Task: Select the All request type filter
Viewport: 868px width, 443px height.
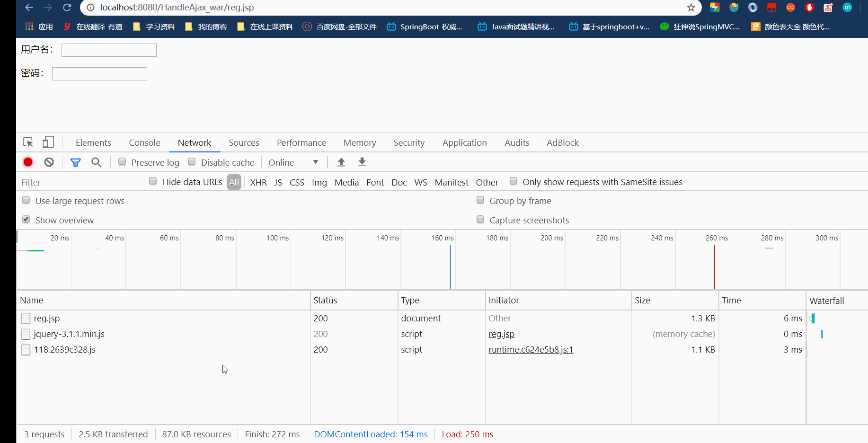Action: [234, 182]
